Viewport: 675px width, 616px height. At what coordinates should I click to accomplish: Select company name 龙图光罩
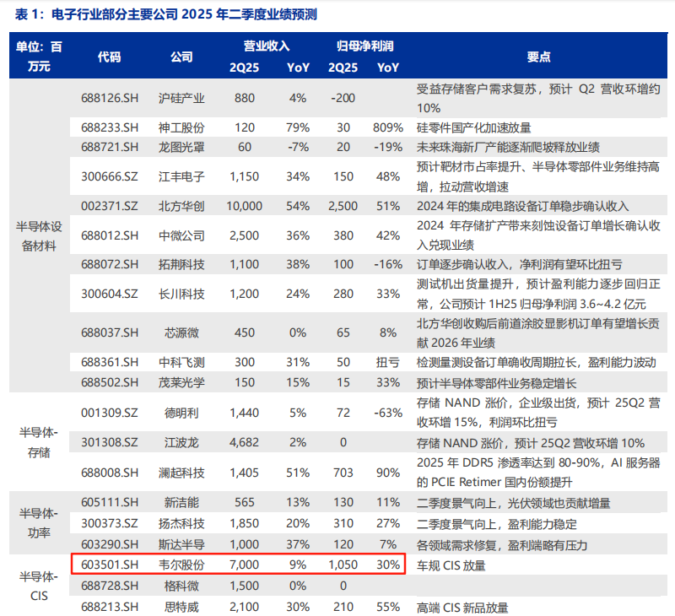(181, 147)
